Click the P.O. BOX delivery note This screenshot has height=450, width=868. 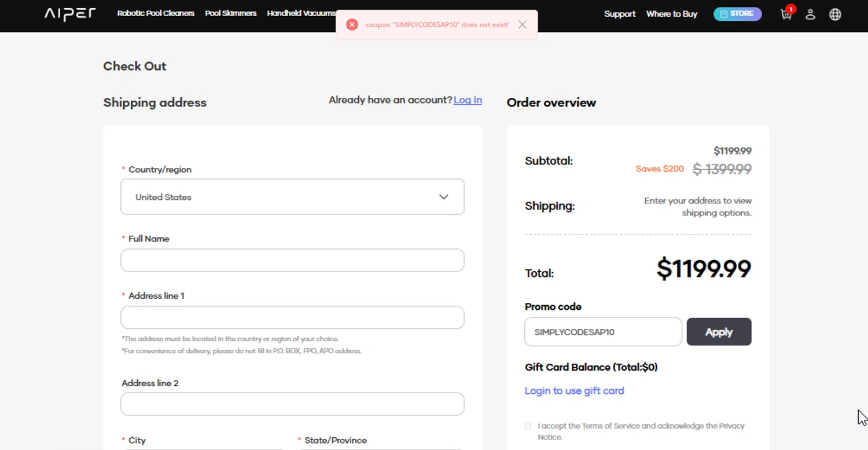tap(241, 351)
